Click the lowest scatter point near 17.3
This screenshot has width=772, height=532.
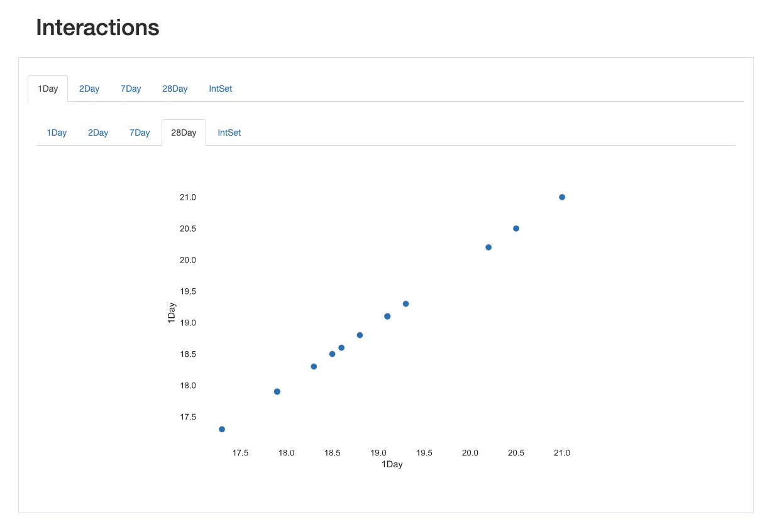(221, 429)
